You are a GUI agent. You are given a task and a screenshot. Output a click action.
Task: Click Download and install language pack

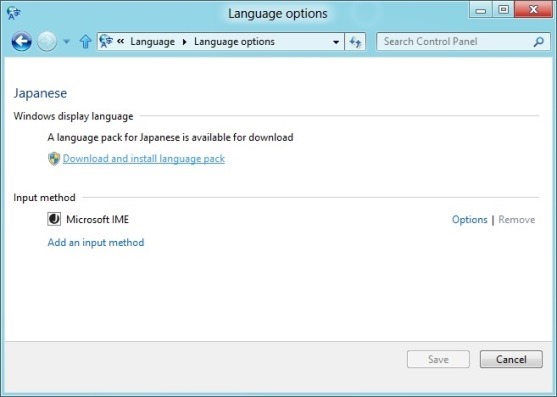(x=144, y=158)
